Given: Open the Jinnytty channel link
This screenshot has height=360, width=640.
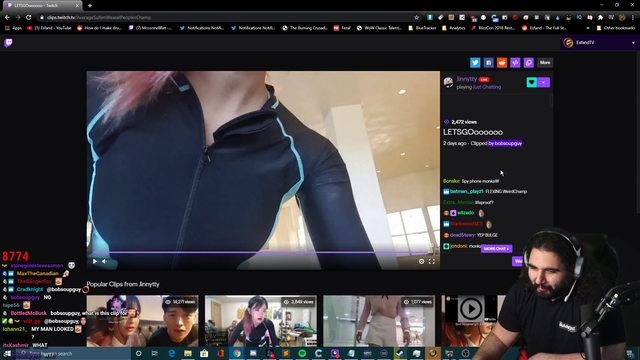Looking at the screenshot, I should point(467,79).
